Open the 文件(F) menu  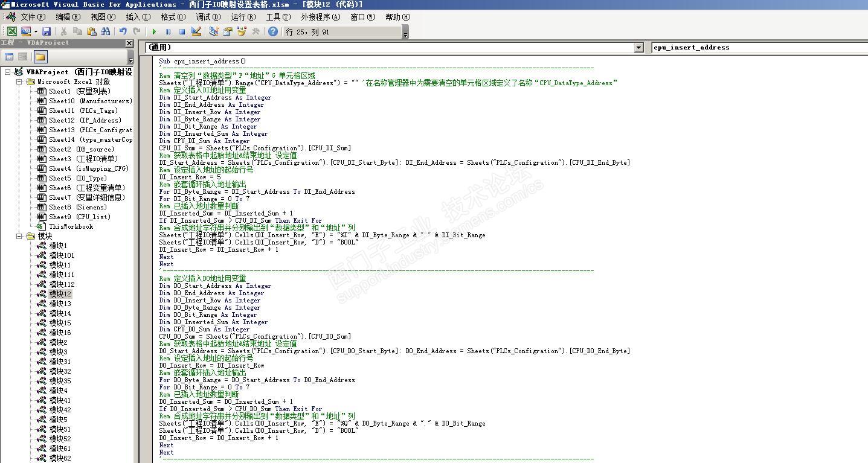pyautogui.click(x=33, y=17)
